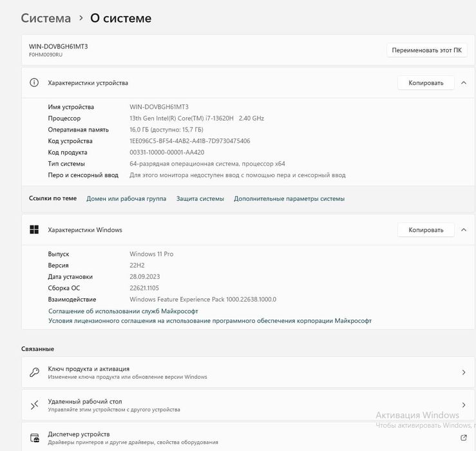The image size is (476, 451).
Task: Copy the device specifications
Action: pos(426,82)
